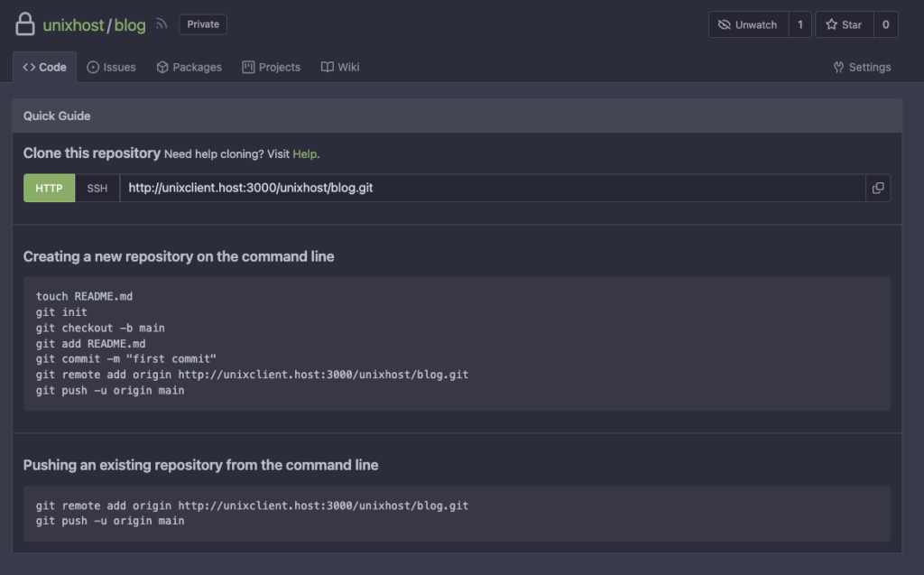Open the RSS feed icon beside repository name
The image size is (924, 575).
(161, 24)
